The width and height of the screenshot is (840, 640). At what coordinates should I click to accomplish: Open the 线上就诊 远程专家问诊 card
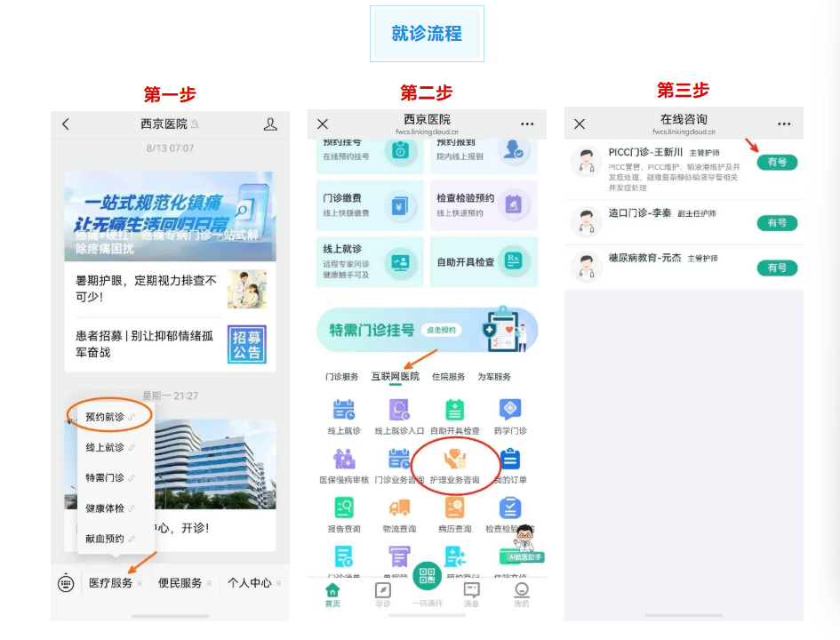click(370, 262)
